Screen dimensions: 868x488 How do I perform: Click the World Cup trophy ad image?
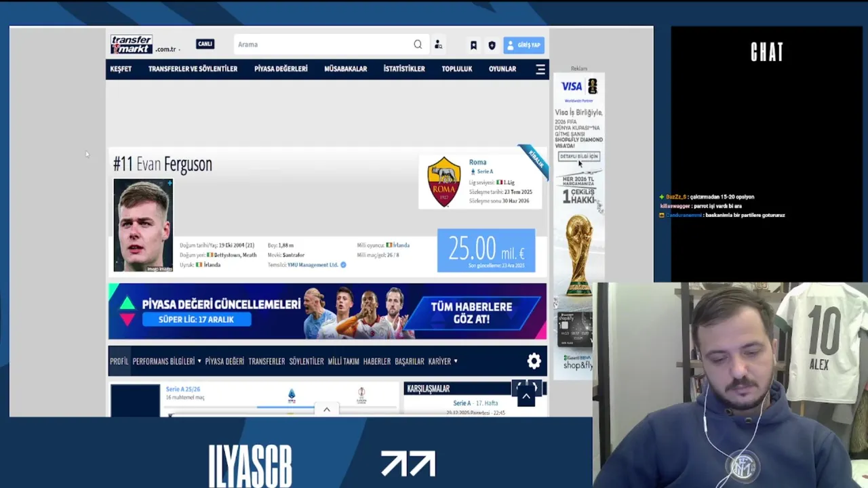[x=579, y=256]
